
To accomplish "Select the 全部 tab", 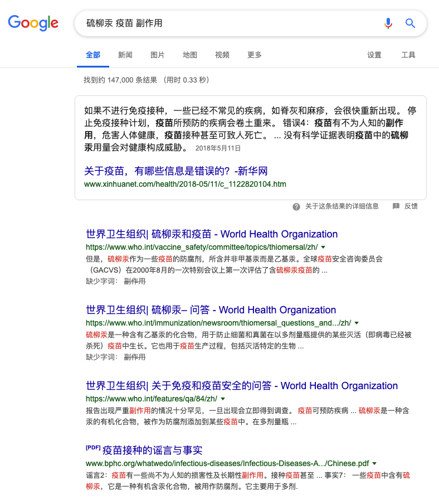I will coord(93,55).
